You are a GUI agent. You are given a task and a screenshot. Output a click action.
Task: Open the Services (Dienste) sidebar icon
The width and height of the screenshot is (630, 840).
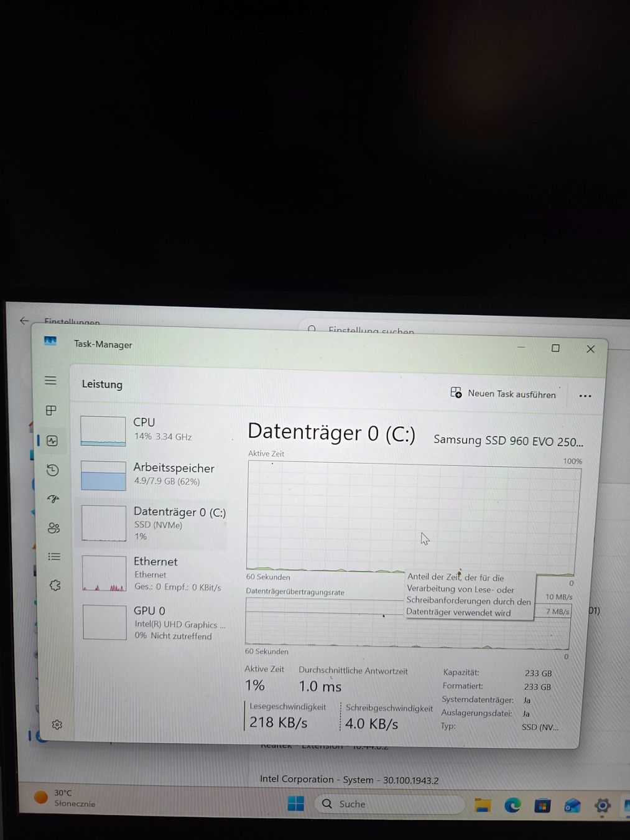[x=55, y=586]
